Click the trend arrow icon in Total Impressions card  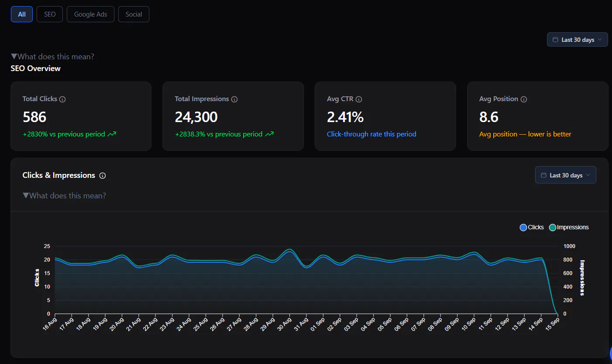tap(269, 134)
